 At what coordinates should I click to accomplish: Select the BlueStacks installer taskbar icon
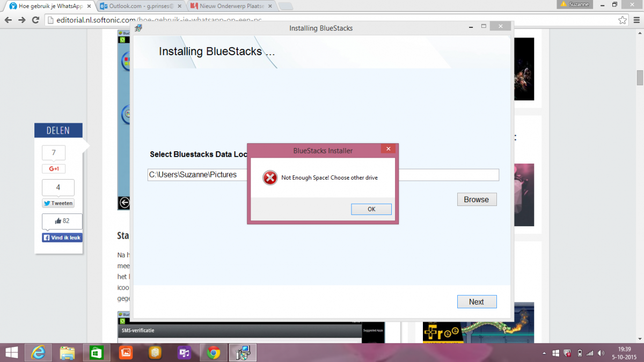click(x=243, y=352)
